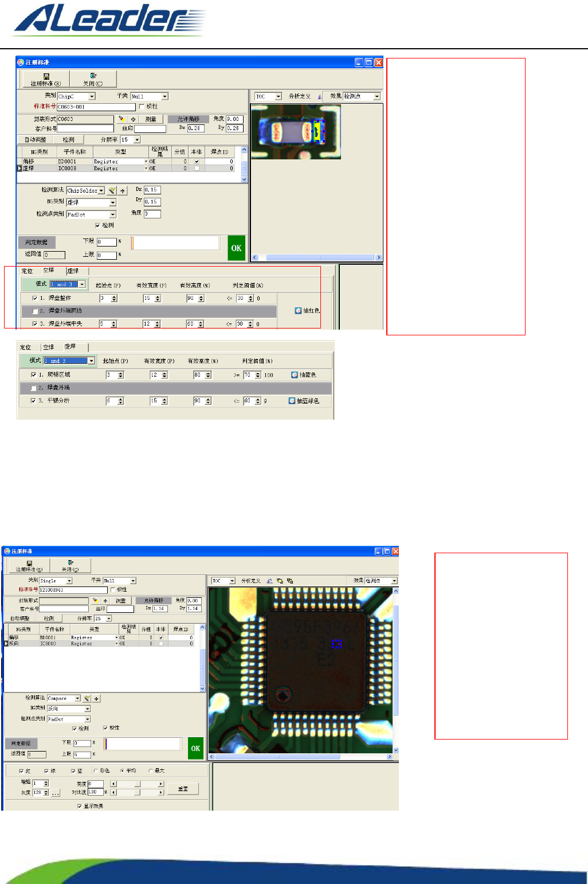Click first 分析定义 icon in lower window

[x=269, y=581]
